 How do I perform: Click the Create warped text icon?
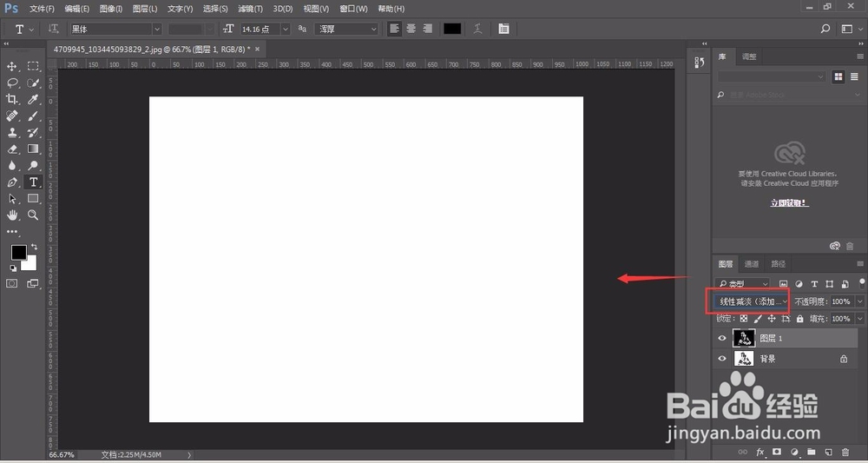[x=477, y=29]
